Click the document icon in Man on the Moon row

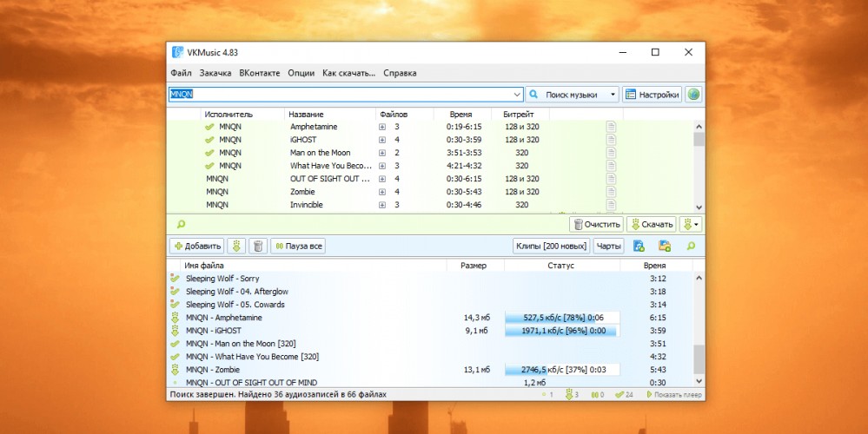pyautogui.click(x=611, y=153)
